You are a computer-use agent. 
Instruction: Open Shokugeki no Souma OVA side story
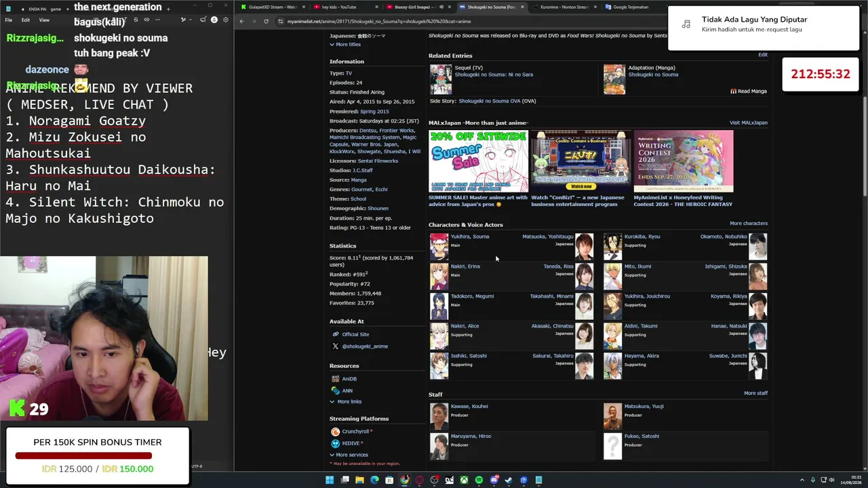pos(490,101)
